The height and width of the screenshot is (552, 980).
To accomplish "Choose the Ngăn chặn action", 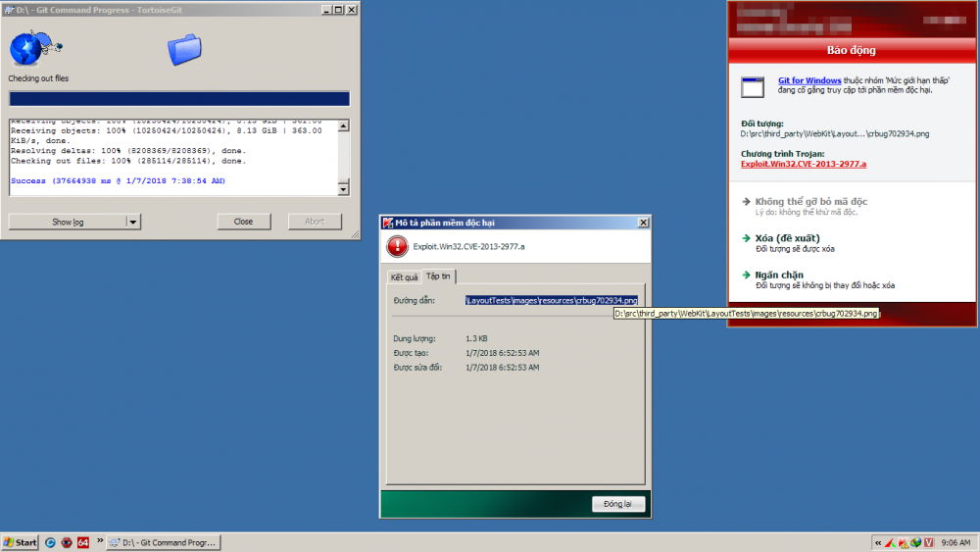I will [x=781, y=275].
